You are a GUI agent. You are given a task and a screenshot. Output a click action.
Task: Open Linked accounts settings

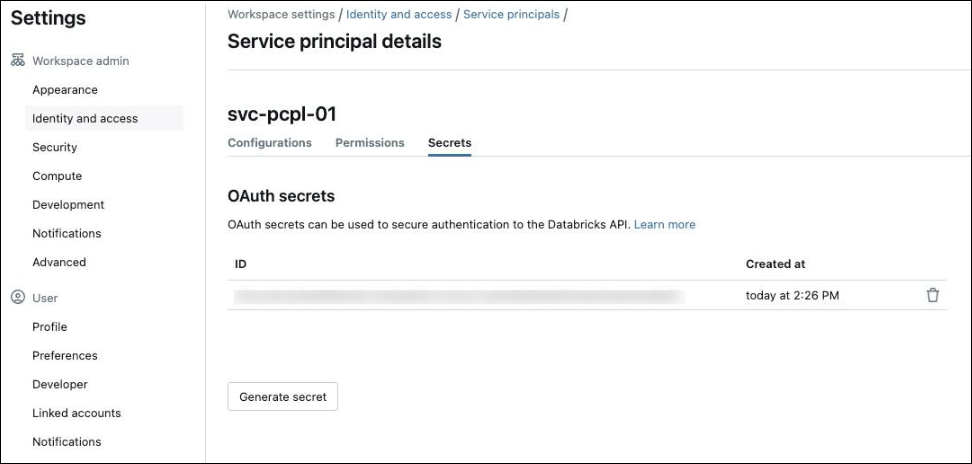click(76, 413)
